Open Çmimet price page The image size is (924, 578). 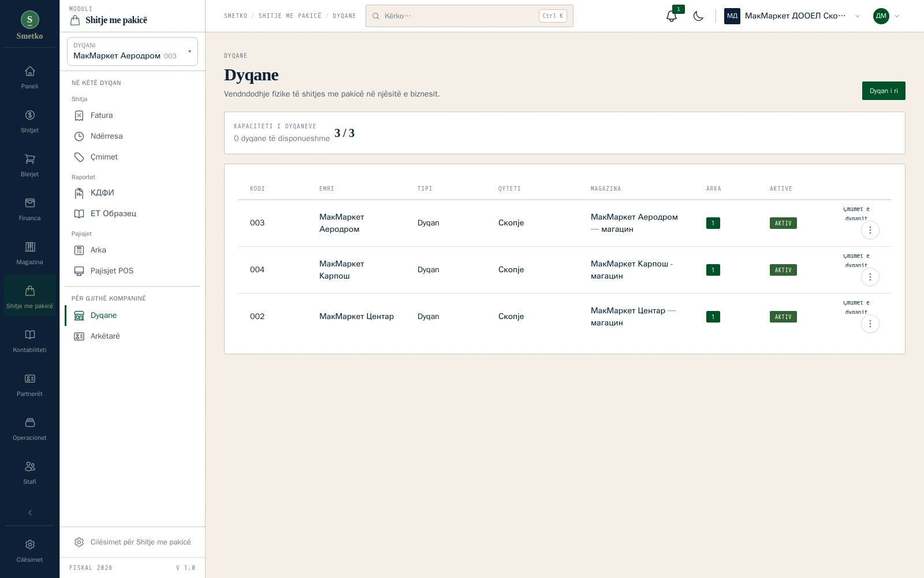tap(132, 157)
